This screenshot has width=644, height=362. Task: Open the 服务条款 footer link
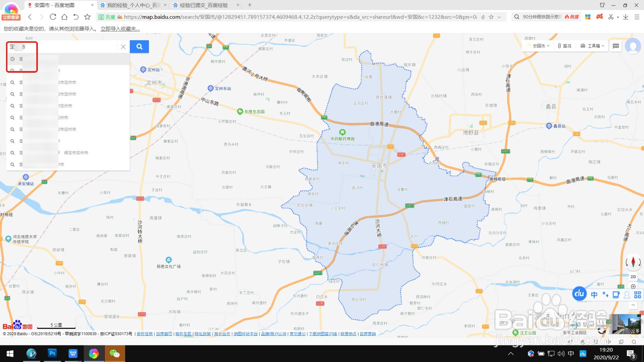184,334
